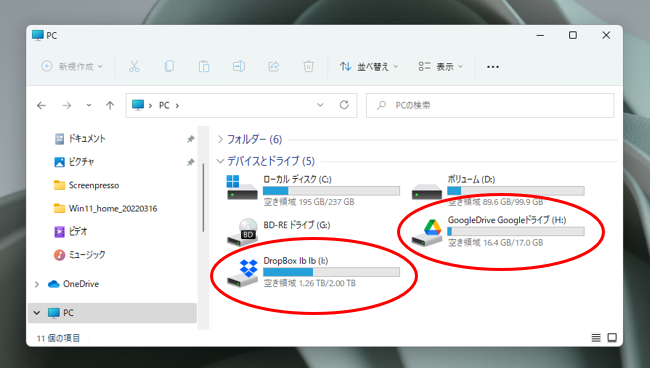Click the ローカル ディスク (C:) label
650x368 pixels.
click(297, 179)
